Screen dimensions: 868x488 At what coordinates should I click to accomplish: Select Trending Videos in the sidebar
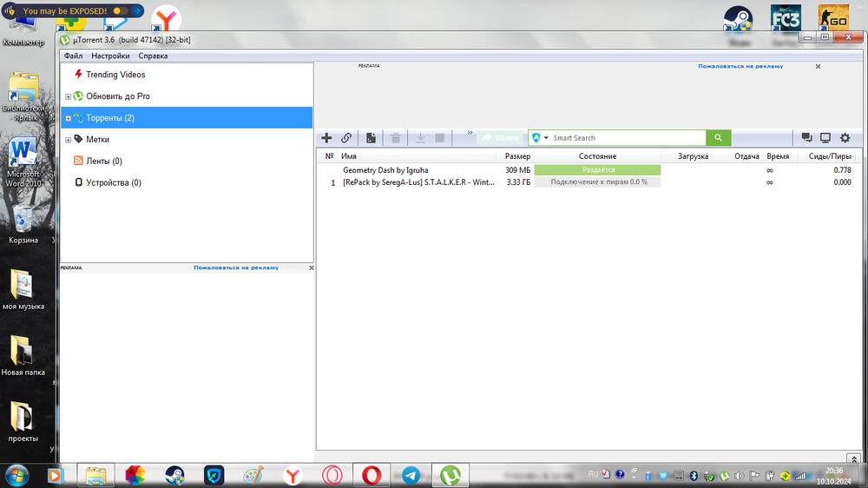[x=115, y=75]
